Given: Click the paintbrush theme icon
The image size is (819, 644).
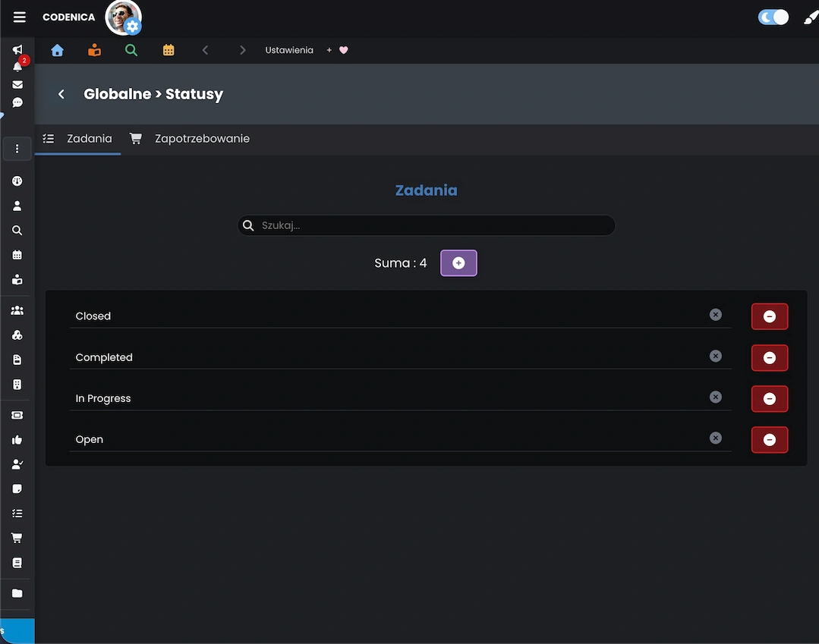Looking at the screenshot, I should [810, 17].
